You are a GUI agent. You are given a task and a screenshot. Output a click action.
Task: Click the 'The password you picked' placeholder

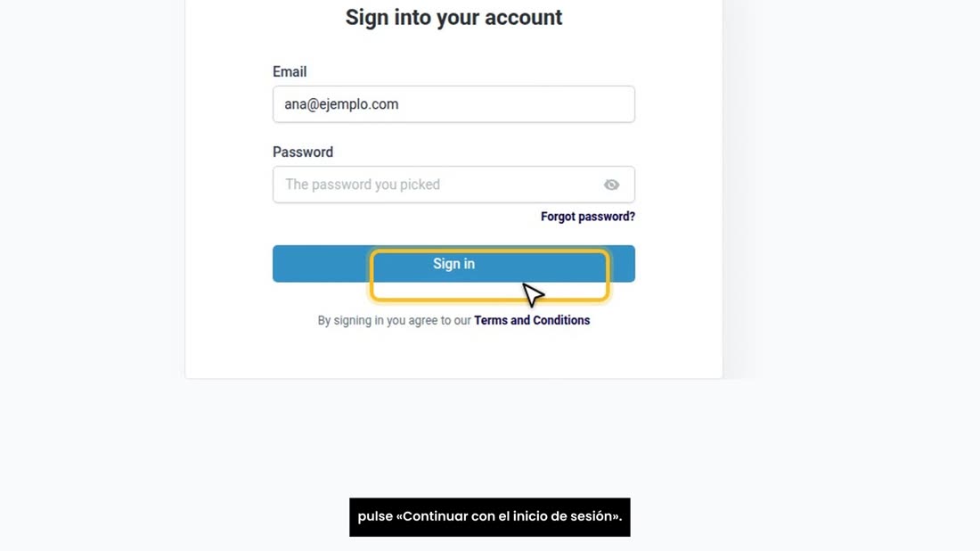[x=363, y=185]
